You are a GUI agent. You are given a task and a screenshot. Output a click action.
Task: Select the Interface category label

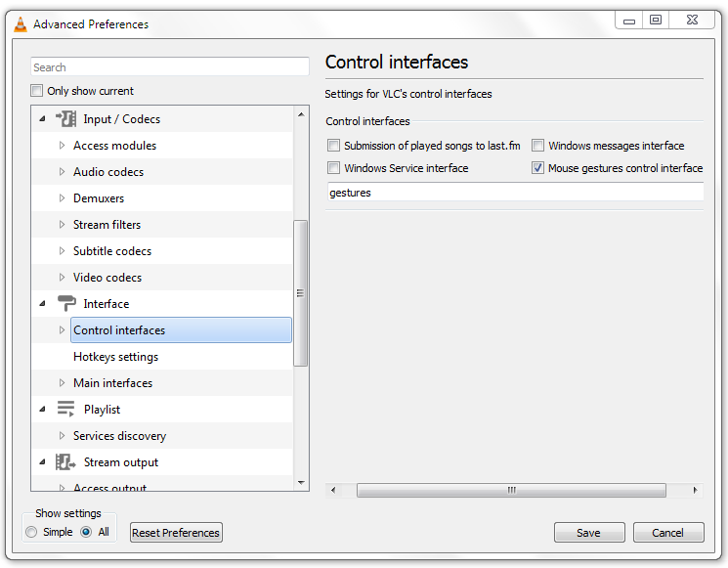[107, 304]
